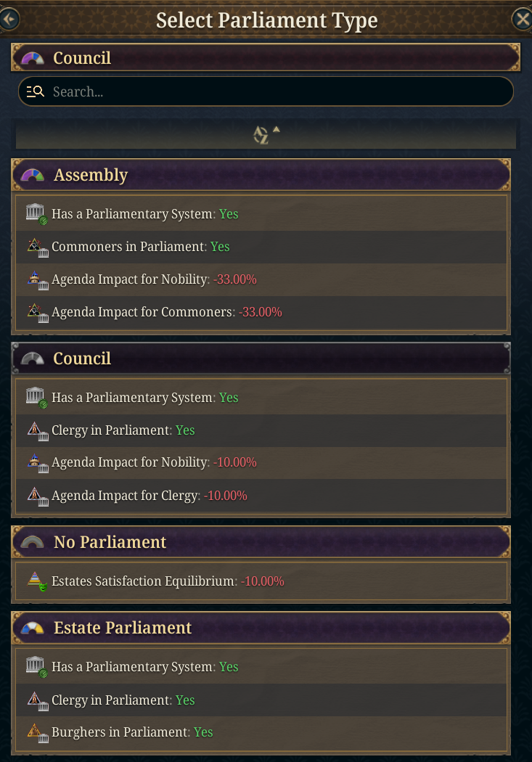Click the sort bar below search
532x762 pixels.
coord(266,134)
